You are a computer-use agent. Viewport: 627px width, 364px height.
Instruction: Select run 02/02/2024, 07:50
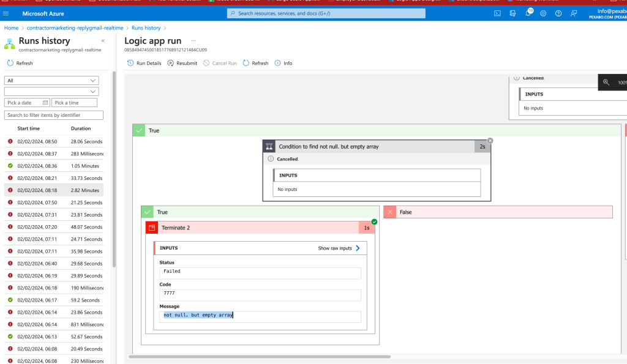pyautogui.click(x=54, y=202)
